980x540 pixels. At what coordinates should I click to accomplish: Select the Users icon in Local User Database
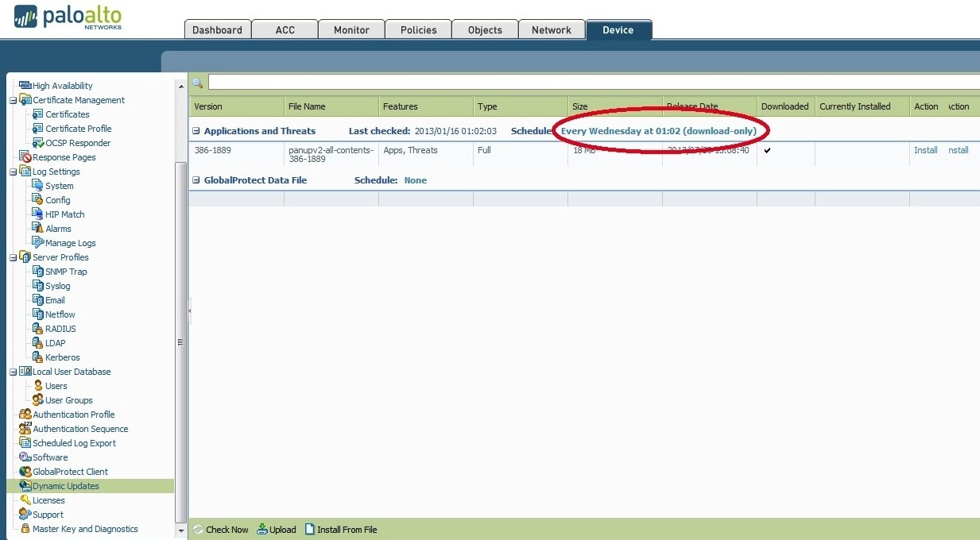point(37,386)
